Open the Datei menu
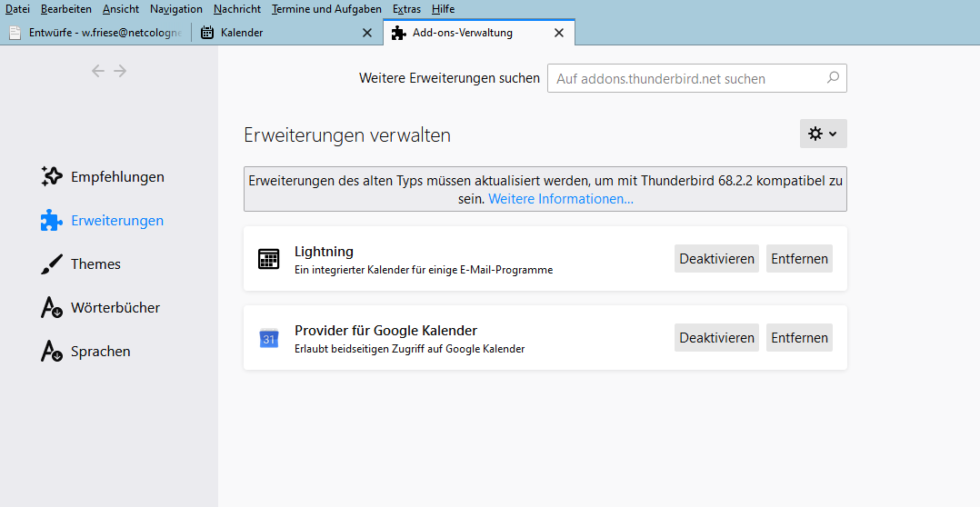This screenshot has width=980, height=507. [17, 9]
